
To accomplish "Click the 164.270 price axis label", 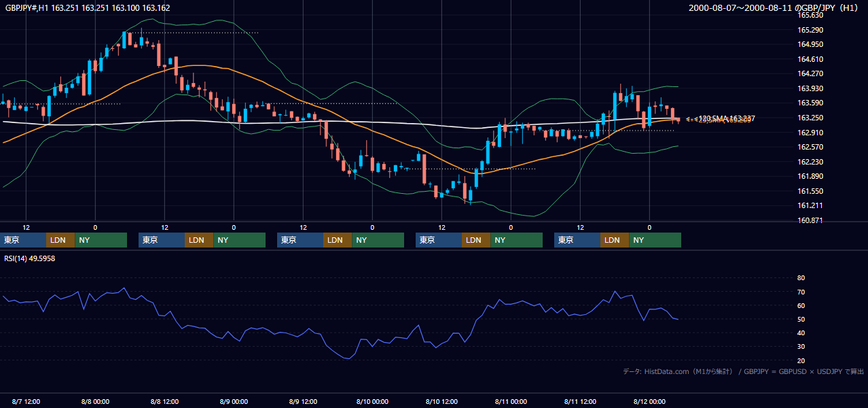I will coord(810,73).
